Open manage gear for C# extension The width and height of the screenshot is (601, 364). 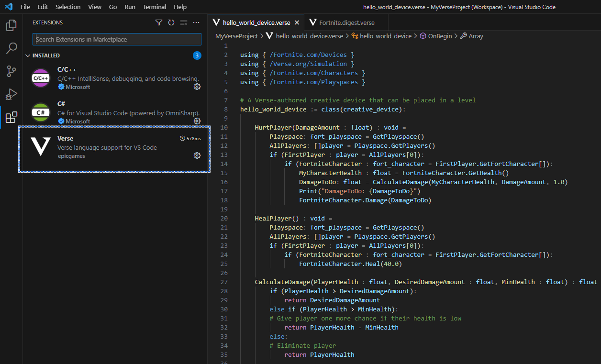tap(197, 121)
